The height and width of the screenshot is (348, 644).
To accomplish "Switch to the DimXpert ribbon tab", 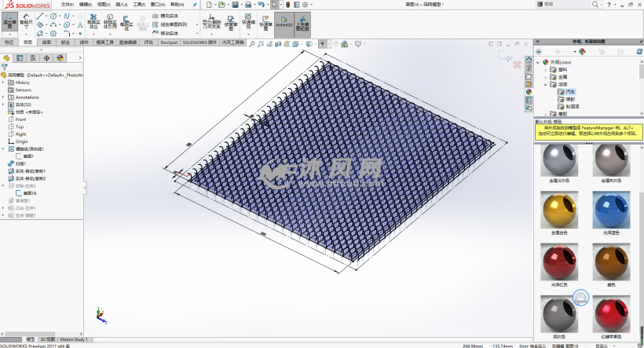I will point(169,42).
